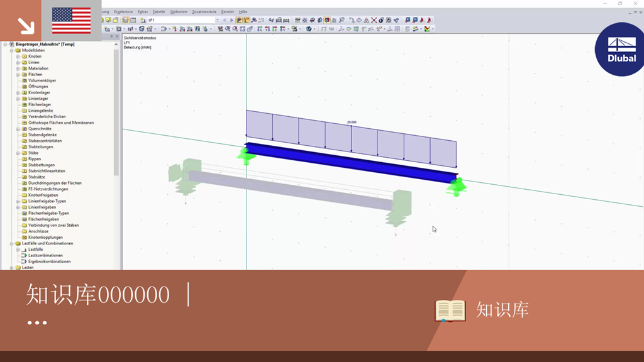Viewport: 644px width, 362px height.
Task: Click the zoom window magnifier icon
Action: (228, 29)
